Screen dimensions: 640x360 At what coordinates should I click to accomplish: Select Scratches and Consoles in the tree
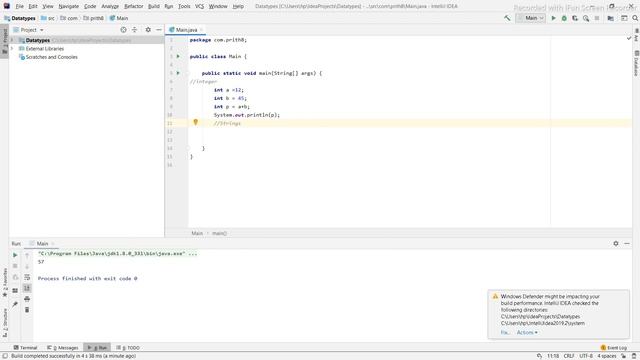point(51,57)
